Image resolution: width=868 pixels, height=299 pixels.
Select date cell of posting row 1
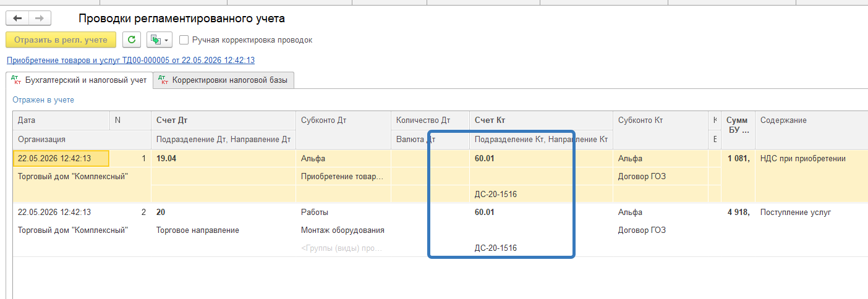click(61, 158)
